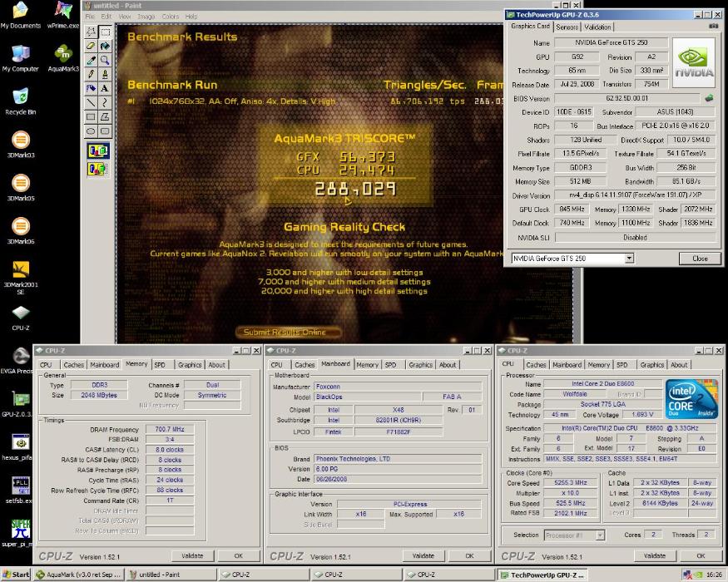Open the 3DMark03 desktop icon

[21, 145]
